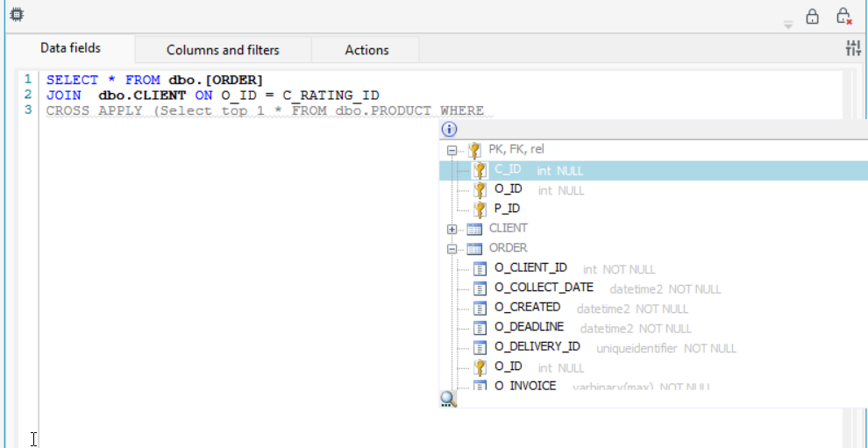
Task: Click the column icon next to O_DELIVERY_ID
Action: pyautogui.click(x=480, y=348)
